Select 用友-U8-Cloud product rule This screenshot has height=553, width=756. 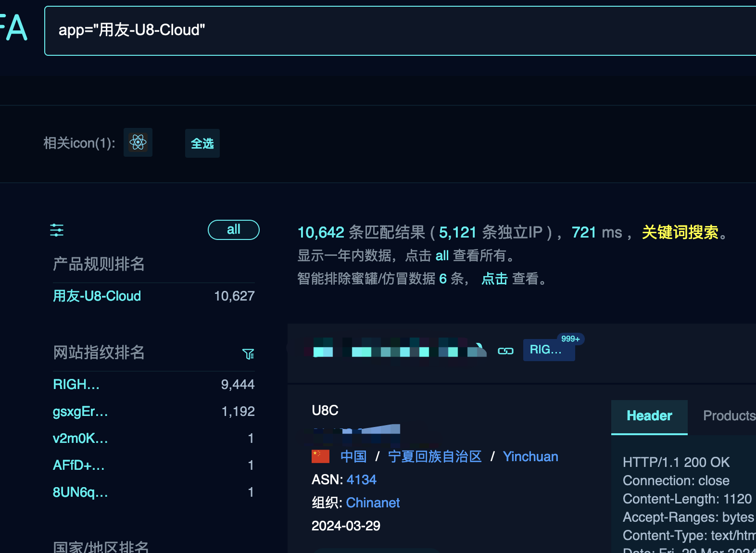[97, 296]
